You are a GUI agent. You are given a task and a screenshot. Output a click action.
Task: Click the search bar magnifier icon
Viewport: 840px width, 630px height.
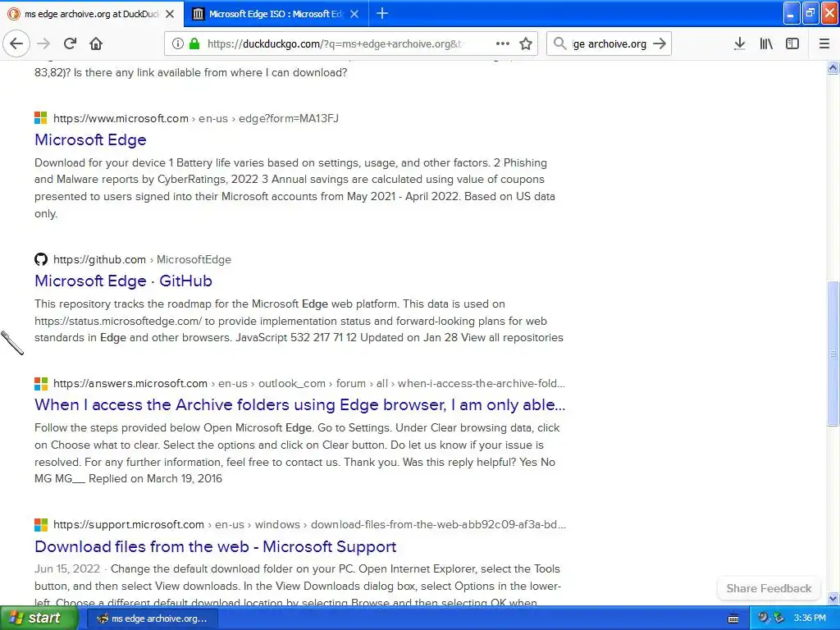[559, 43]
